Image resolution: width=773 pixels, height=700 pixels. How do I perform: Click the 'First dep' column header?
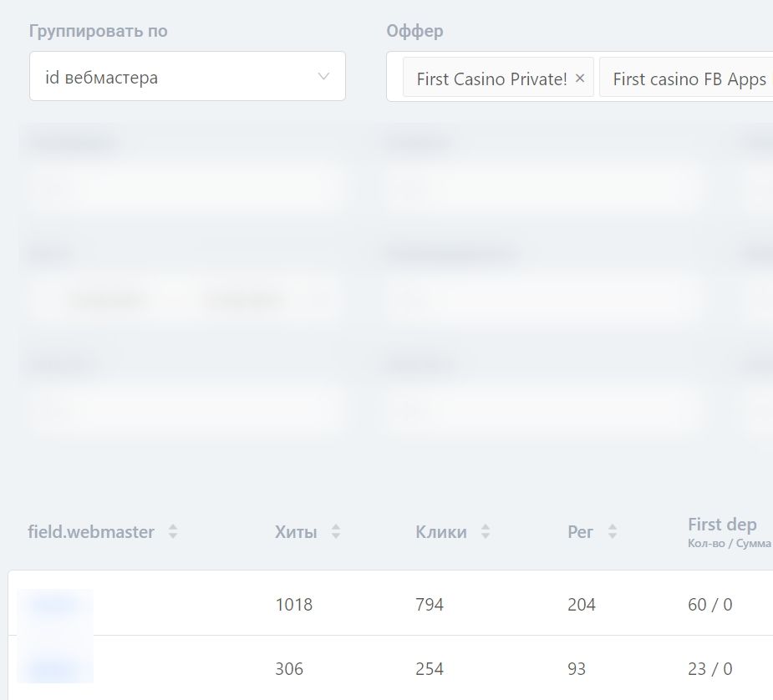click(722, 525)
